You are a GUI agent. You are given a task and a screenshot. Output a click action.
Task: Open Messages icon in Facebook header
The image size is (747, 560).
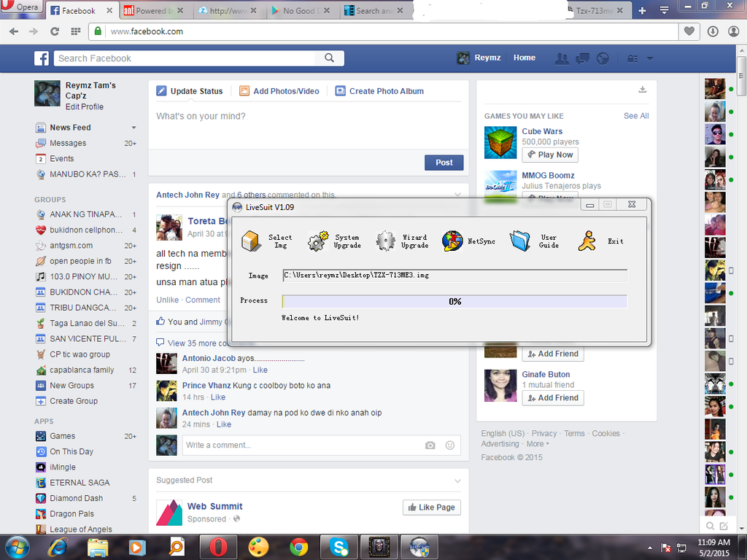(x=582, y=58)
